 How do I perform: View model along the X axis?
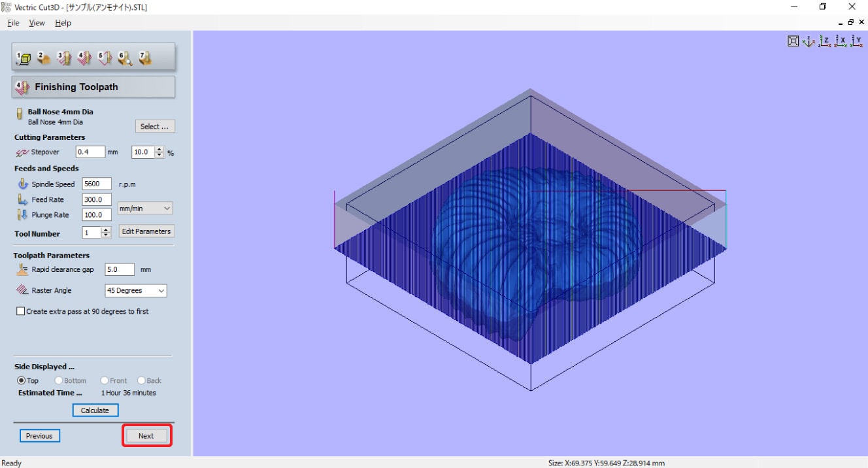pyautogui.click(x=841, y=42)
